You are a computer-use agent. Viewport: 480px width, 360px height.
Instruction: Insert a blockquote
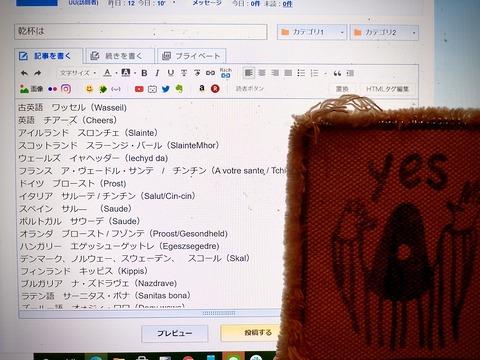[x=337, y=73]
